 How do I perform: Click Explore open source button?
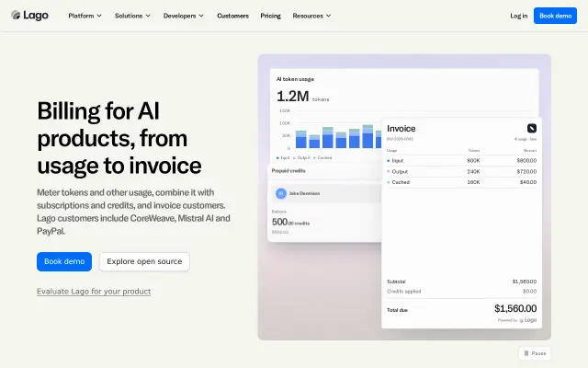pos(144,261)
